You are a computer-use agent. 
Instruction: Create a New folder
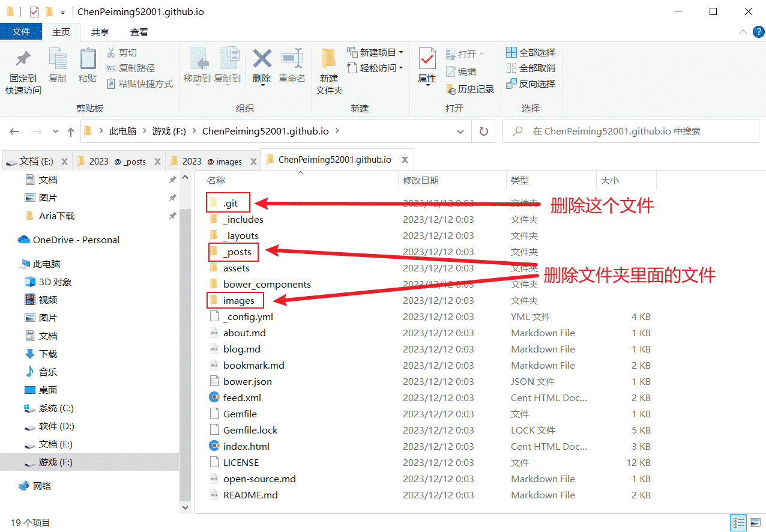[x=329, y=72]
